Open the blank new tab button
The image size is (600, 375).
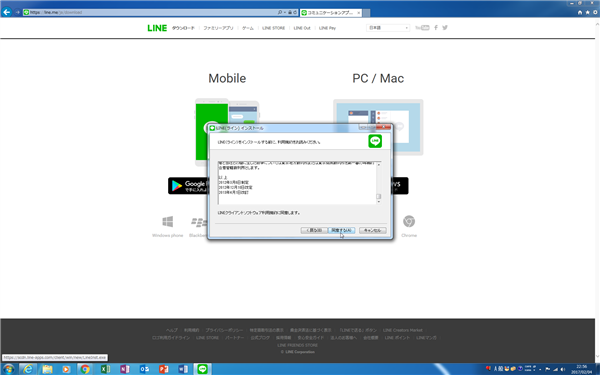pyautogui.click(x=366, y=13)
